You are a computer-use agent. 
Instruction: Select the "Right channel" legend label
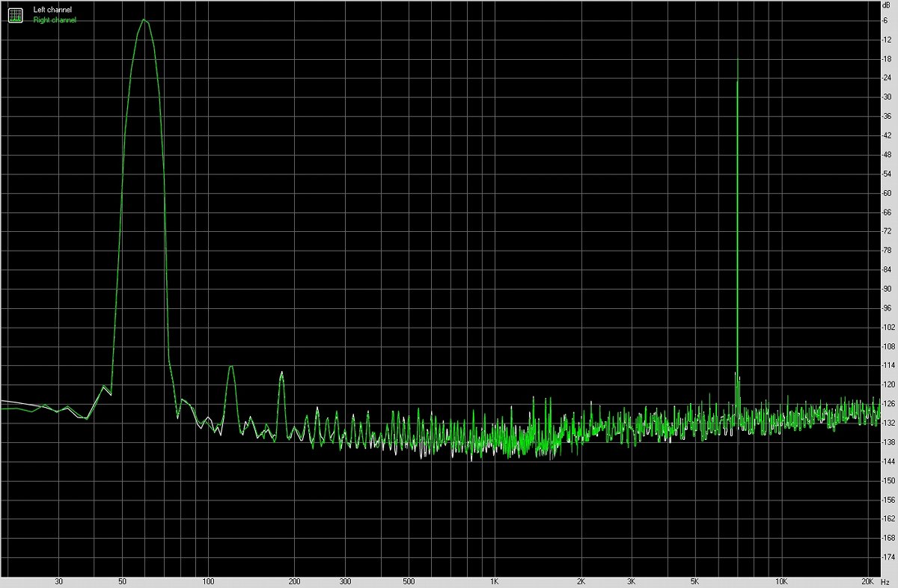[55, 20]
